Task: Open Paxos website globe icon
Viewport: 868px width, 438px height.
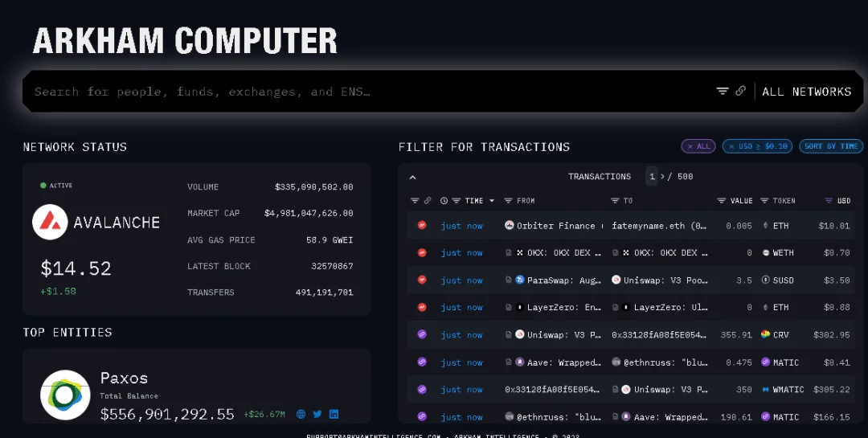Action: click(x=301, y=414)
